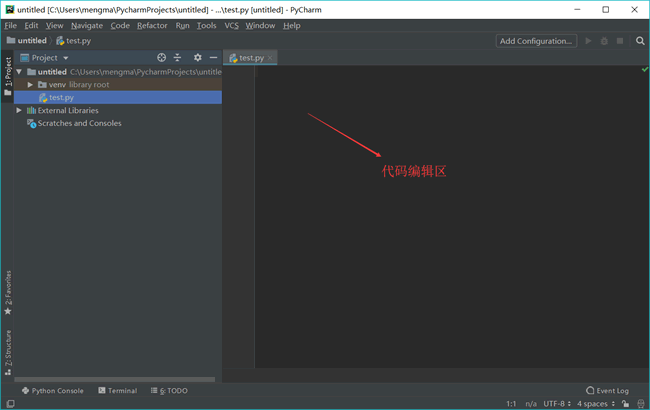Expand the External Libraries node
Screen dimensions: 650x410
tap(19, 111)
